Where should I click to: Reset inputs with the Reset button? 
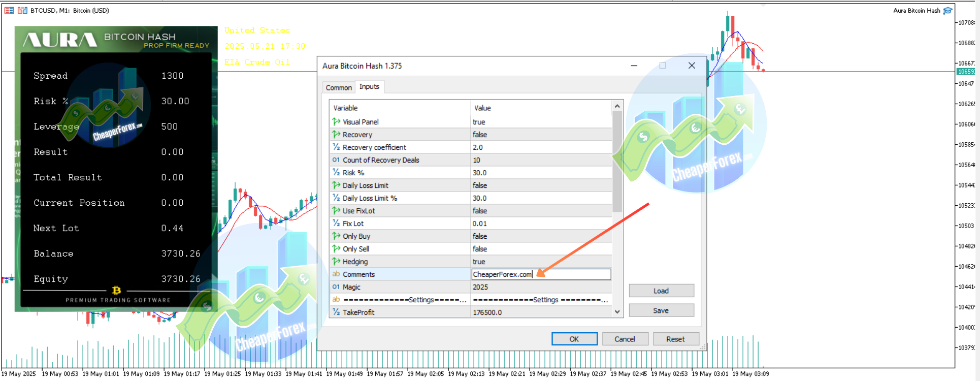click(x=675, y=339)
